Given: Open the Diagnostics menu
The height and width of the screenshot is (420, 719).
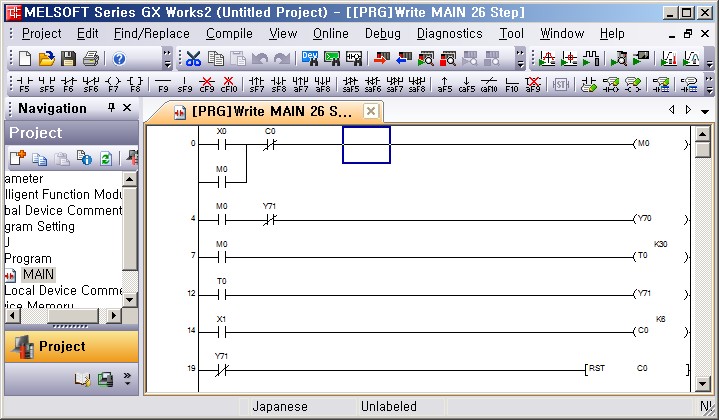Looking at the screenshot, I should [449, 33].
